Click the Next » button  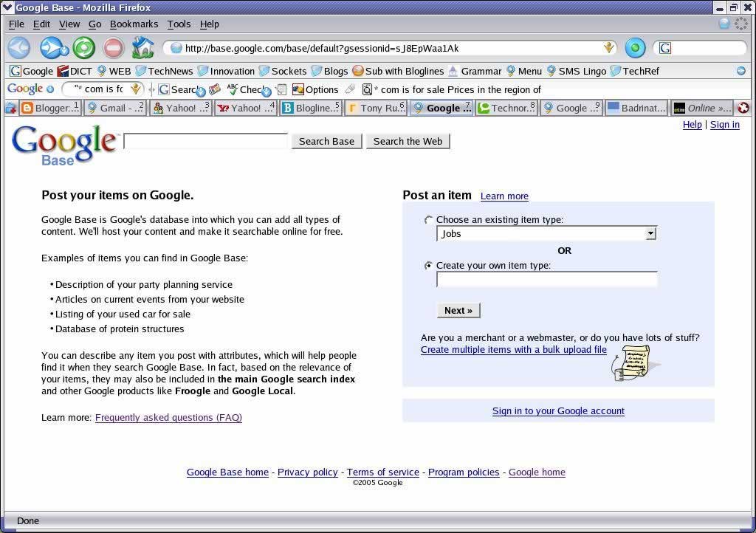click(458, 310)
